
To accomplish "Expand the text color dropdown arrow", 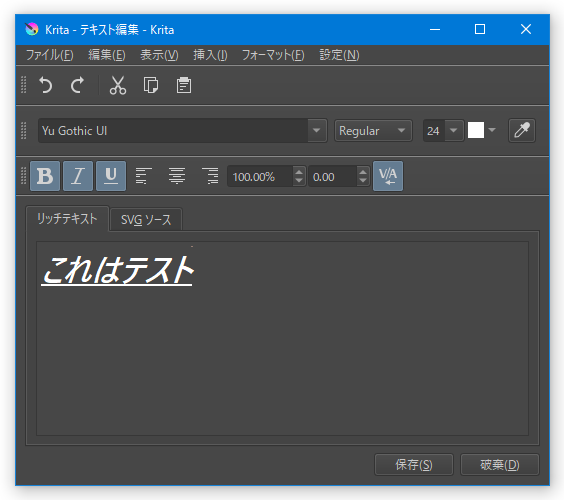I will [492, 130].
